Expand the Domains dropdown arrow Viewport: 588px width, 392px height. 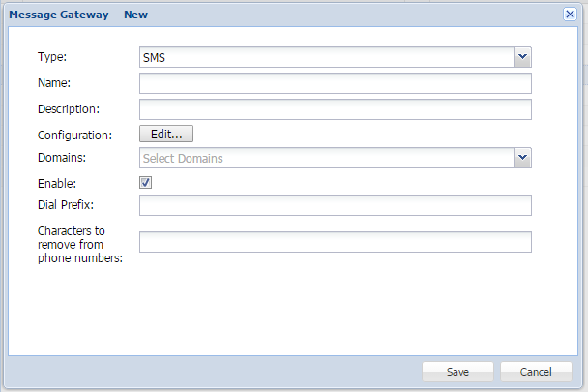[x=522, y=158]
